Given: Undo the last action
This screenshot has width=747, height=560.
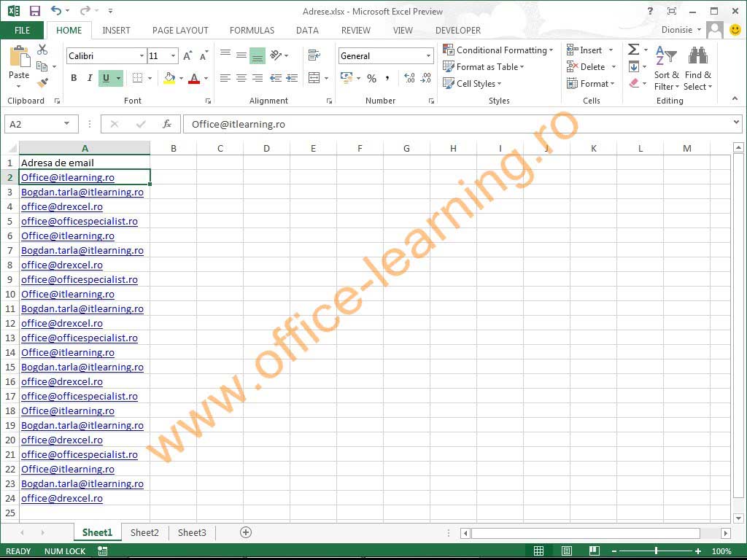Looking at the screenshot, I should (x=56, y=10).
